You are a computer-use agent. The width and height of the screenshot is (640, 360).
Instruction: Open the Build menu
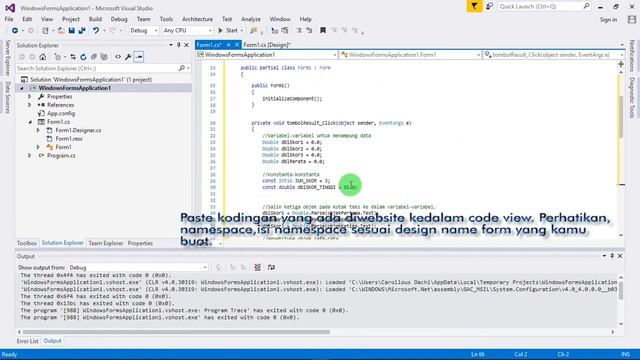95,19
